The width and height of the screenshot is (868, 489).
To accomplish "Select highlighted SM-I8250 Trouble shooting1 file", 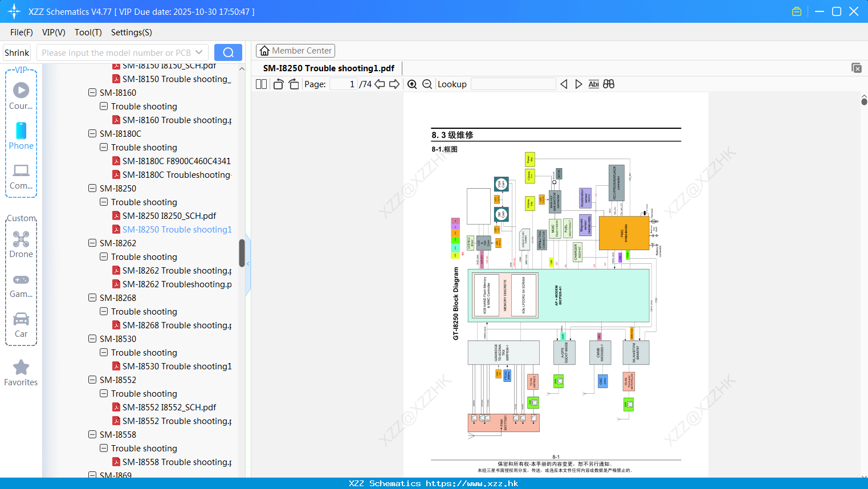I will (x=177, y=229).
